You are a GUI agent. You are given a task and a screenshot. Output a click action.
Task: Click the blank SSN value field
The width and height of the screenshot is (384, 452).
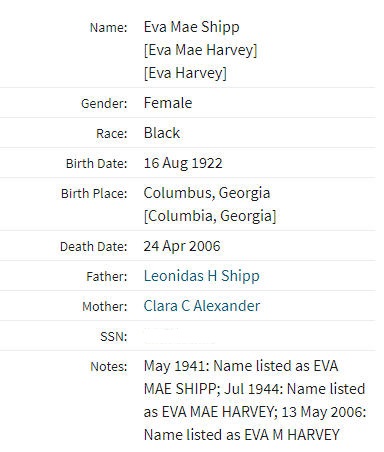(x=180, y=336)
